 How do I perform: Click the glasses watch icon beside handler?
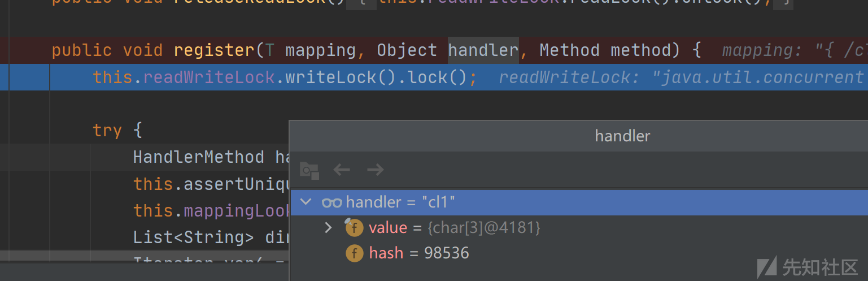pos(332,202)
